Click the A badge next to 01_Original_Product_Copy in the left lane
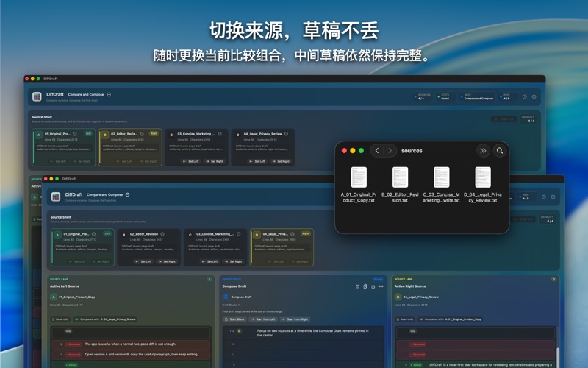 [x=53, y=297]
